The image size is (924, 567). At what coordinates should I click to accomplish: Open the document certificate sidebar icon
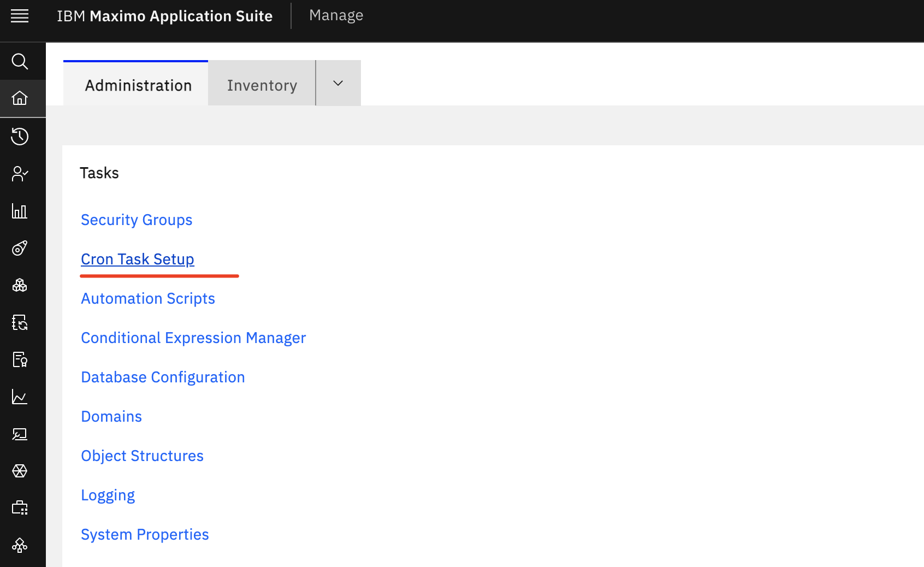point(20,359)
